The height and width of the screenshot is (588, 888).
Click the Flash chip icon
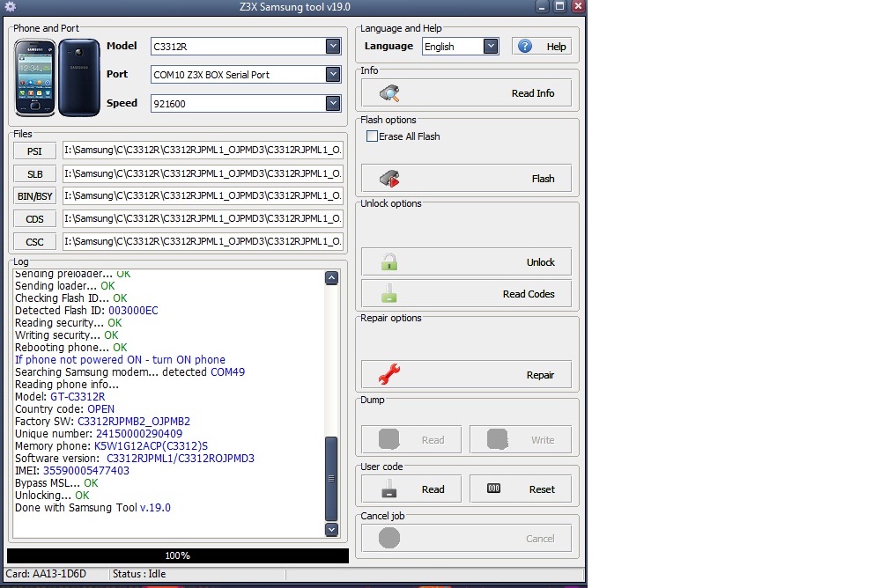[389, 179]
